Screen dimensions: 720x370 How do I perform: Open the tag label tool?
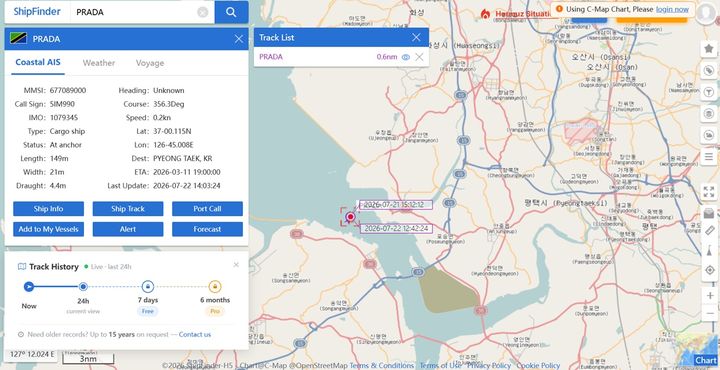click(709, 70)
